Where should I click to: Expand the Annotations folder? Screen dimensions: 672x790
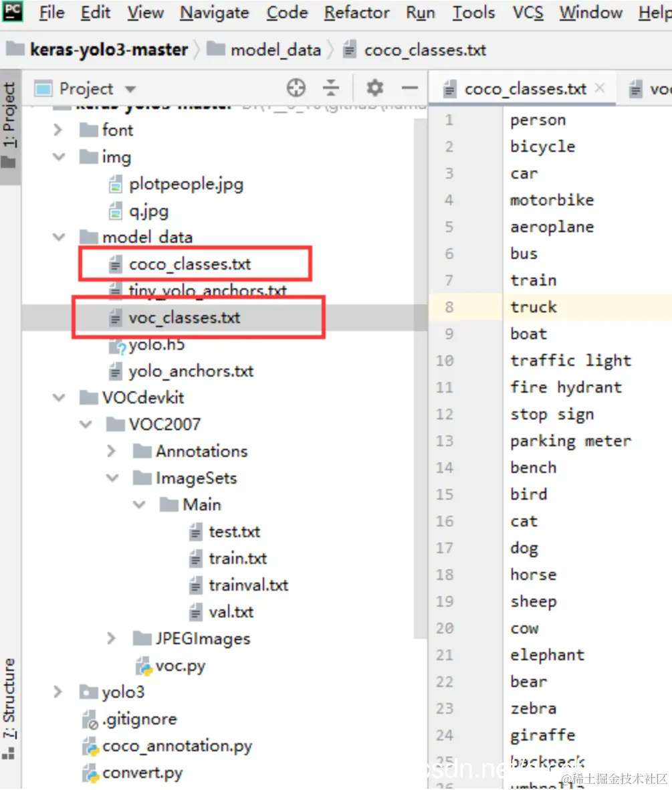point(111,451)
